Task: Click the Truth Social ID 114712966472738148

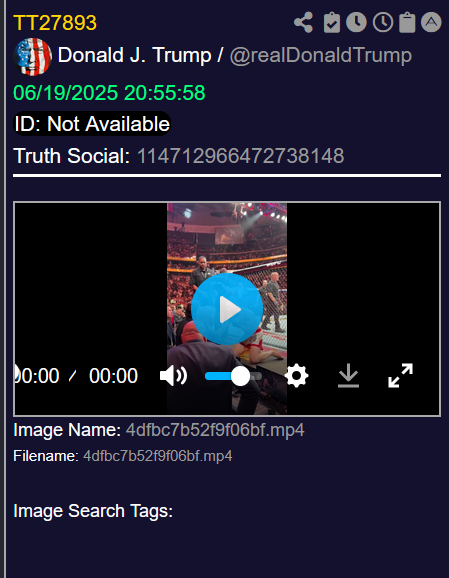Action: click(x=241, y=156)
